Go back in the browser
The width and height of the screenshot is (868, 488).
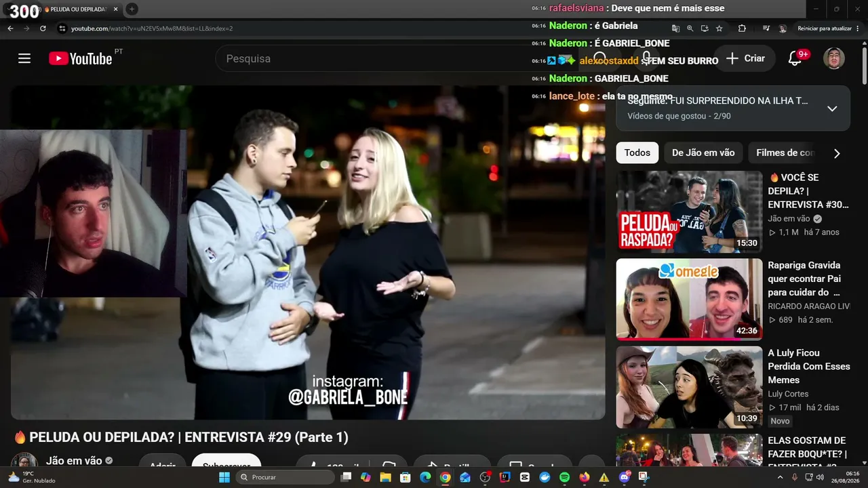[10, 28]
